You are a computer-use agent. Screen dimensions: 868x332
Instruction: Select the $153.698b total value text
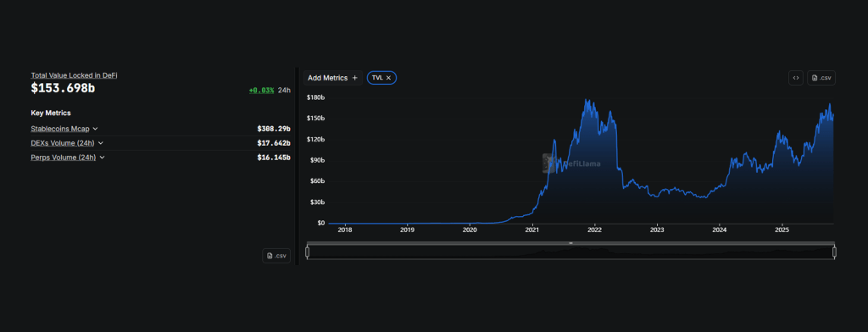[63, 88]
